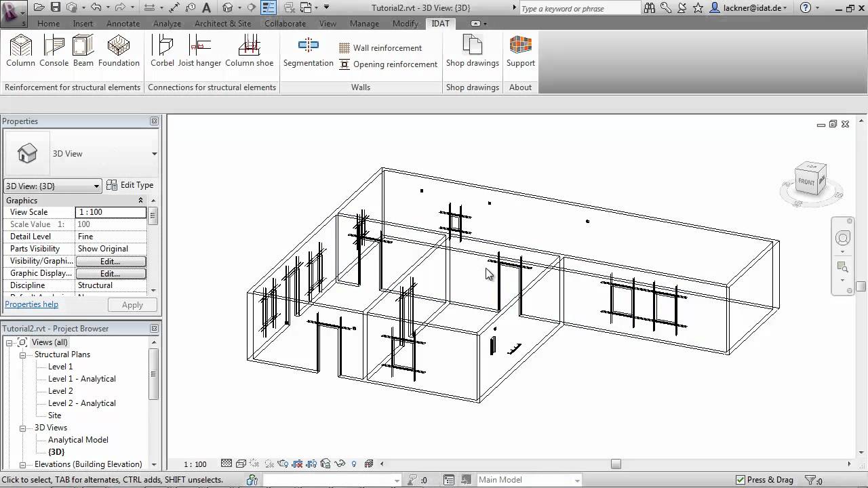868x488 pixels.
Task: Click Edit button for Visibility/Graphics
Action: [x=111, y=261]
